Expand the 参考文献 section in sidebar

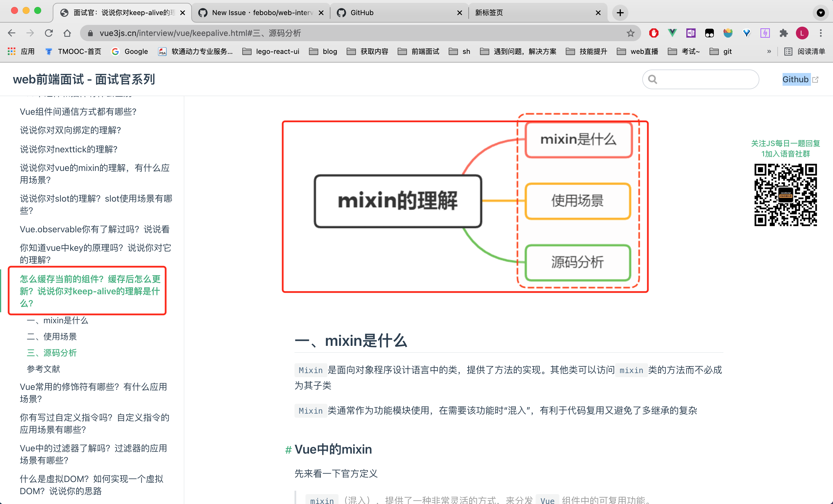pyautogui.click(x=43, y=369)
